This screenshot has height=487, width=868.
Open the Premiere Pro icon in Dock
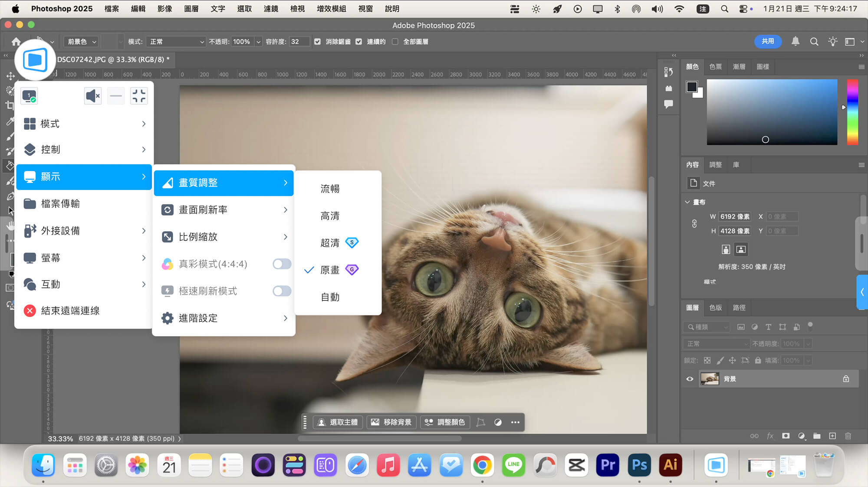pyautogui.click(x=608, y=465)
